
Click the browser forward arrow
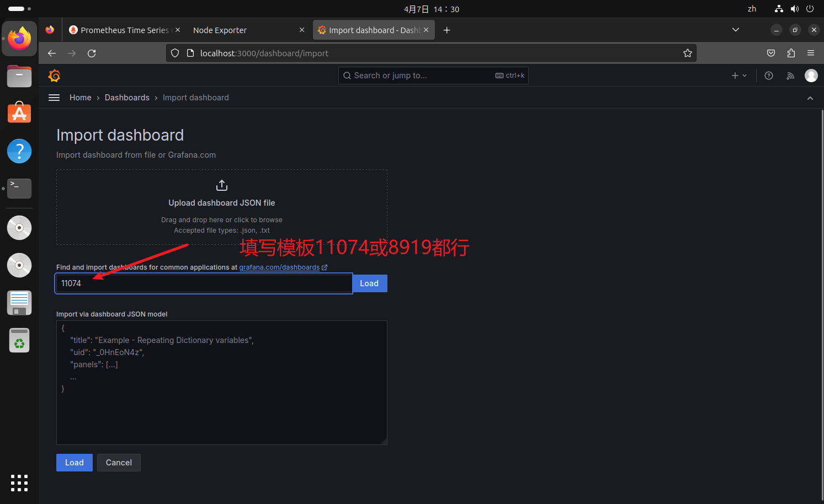72,53
